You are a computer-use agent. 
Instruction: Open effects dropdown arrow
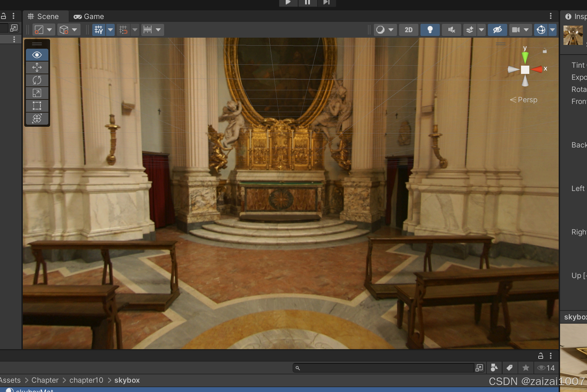point(481,30)
